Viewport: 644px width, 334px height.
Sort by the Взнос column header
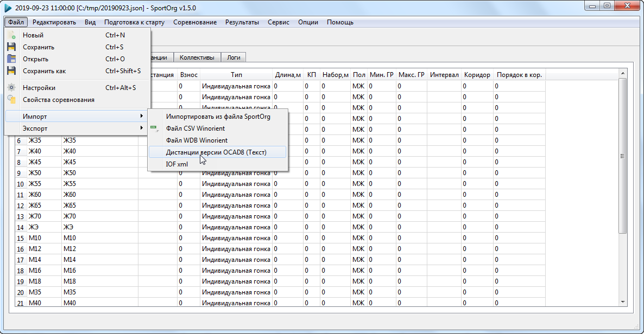pos(188,75)
